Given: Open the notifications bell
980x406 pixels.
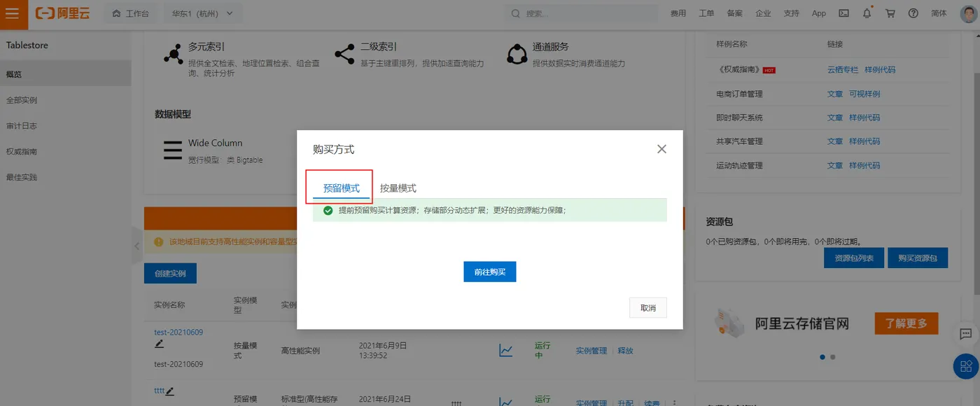Looking at the screenshot, I should coord(867,13).
